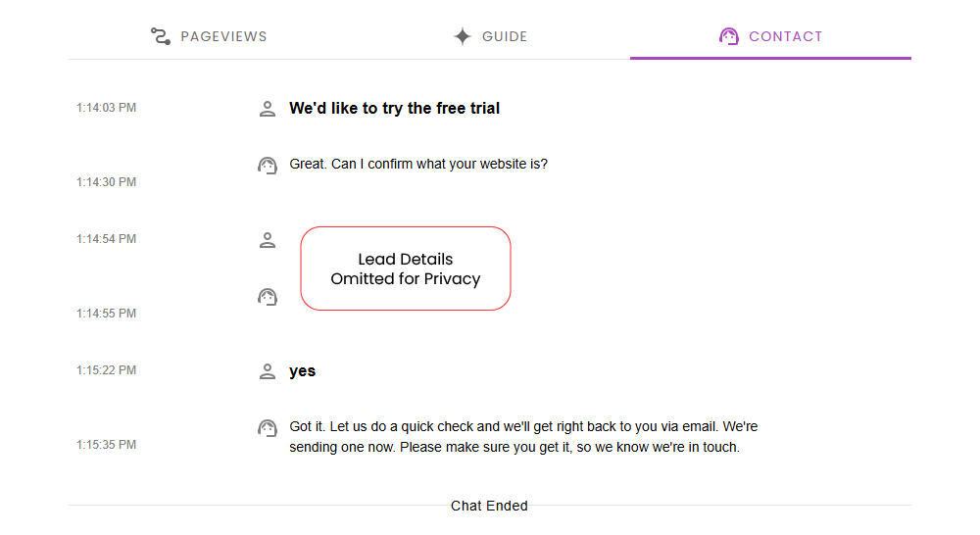
Task: Click the Pageviews route icon
Action: [x=161, y=36]
